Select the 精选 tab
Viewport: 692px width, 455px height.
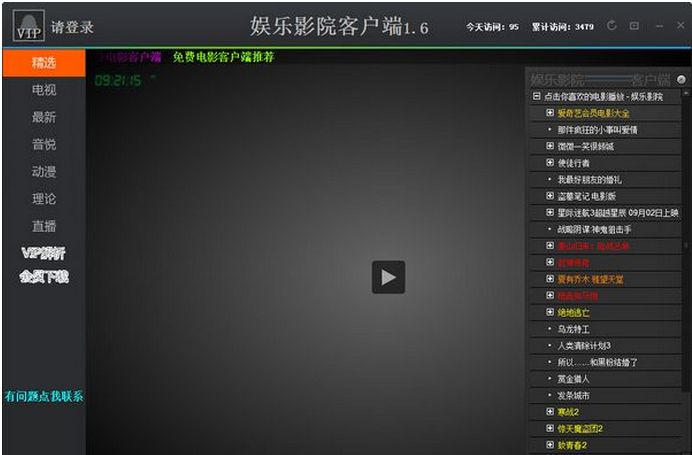coord(44,63)
